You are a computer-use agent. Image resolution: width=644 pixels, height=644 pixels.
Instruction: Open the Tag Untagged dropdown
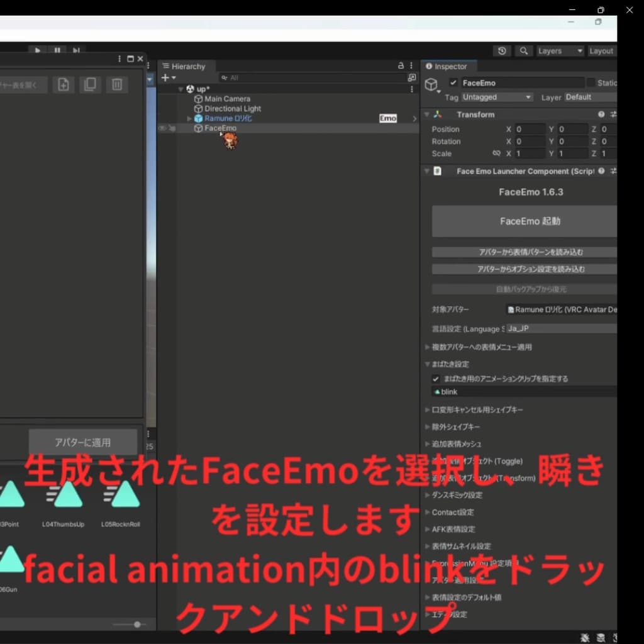tap(497, 97)
